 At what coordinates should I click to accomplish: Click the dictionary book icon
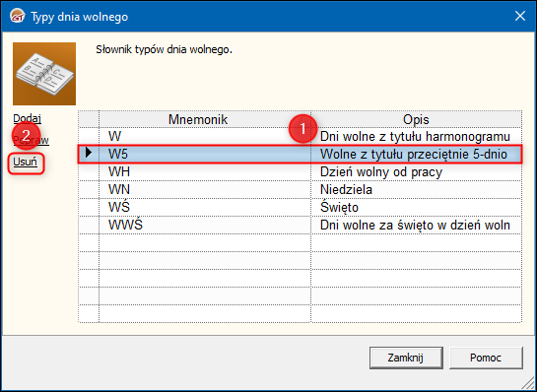coord(44,74)
